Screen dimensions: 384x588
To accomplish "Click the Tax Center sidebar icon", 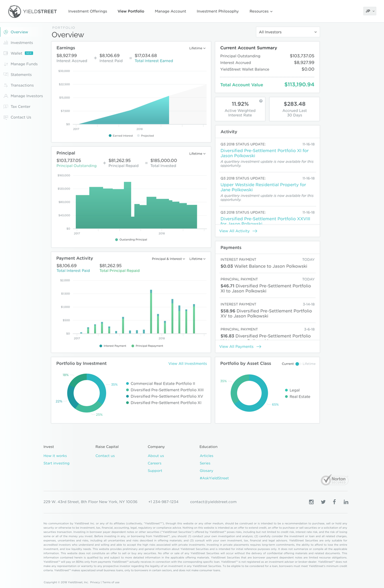I will 6,106.
